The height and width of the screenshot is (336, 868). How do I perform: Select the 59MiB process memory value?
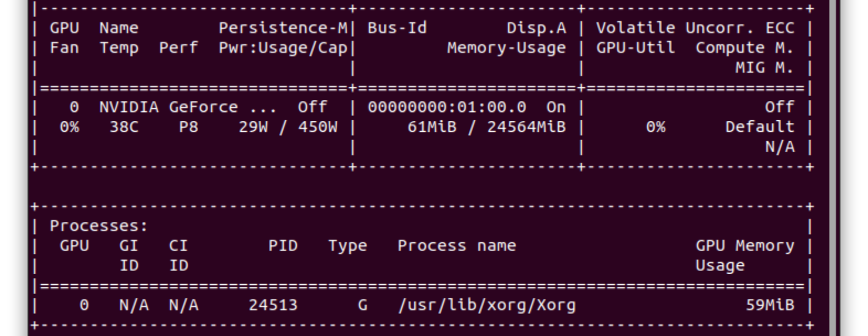pos(769,305)
